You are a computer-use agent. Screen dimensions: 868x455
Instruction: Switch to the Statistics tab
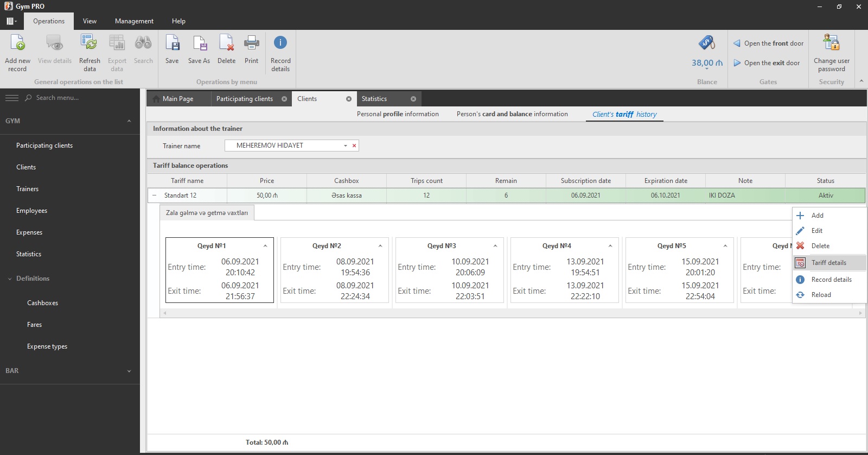point(374,99)
